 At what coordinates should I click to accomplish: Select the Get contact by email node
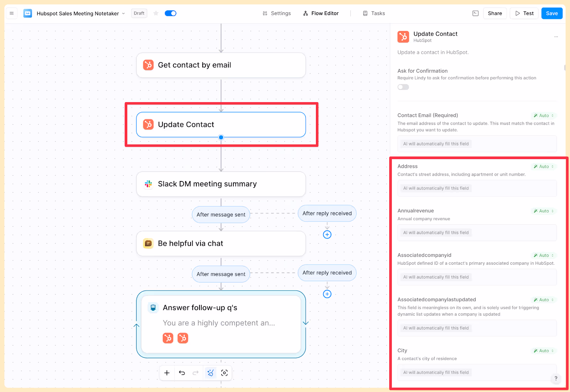pos(221,65)
